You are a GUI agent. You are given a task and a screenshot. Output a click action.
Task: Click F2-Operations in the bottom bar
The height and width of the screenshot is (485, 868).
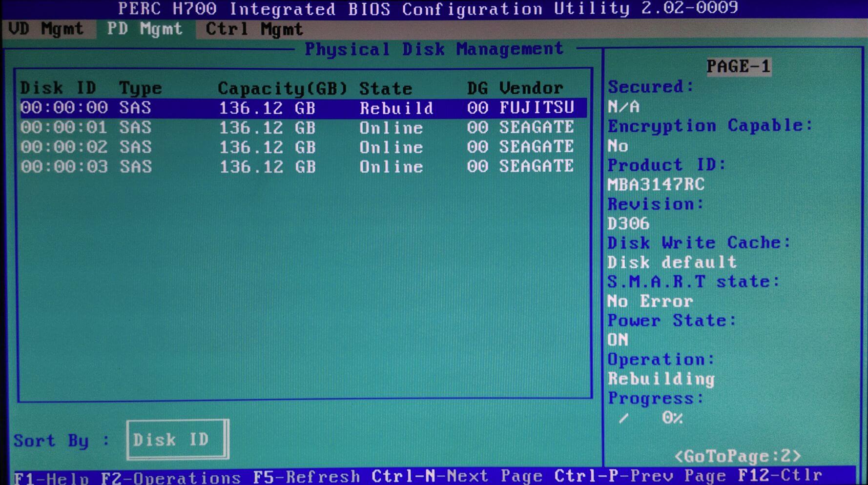click(171, 477)
